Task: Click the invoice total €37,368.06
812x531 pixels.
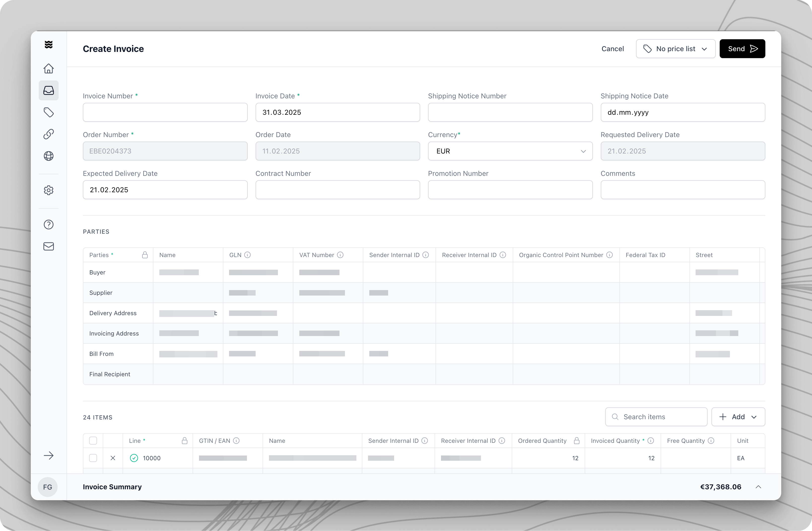Action: (x=721, y=487)
